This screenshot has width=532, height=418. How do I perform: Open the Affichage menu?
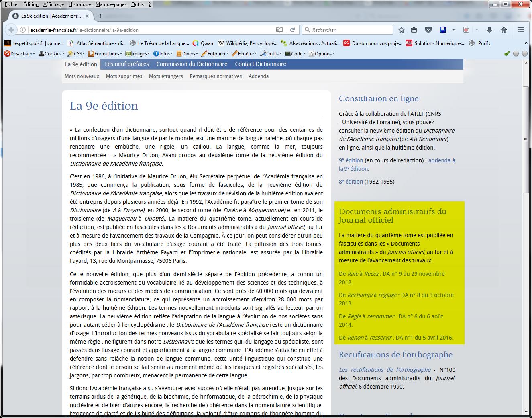point(53,4)
